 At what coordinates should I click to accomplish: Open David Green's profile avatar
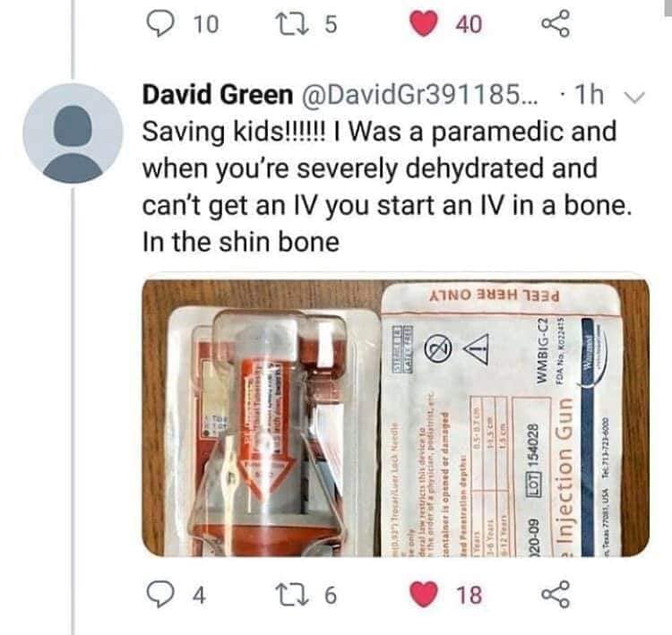pos(73,133)
